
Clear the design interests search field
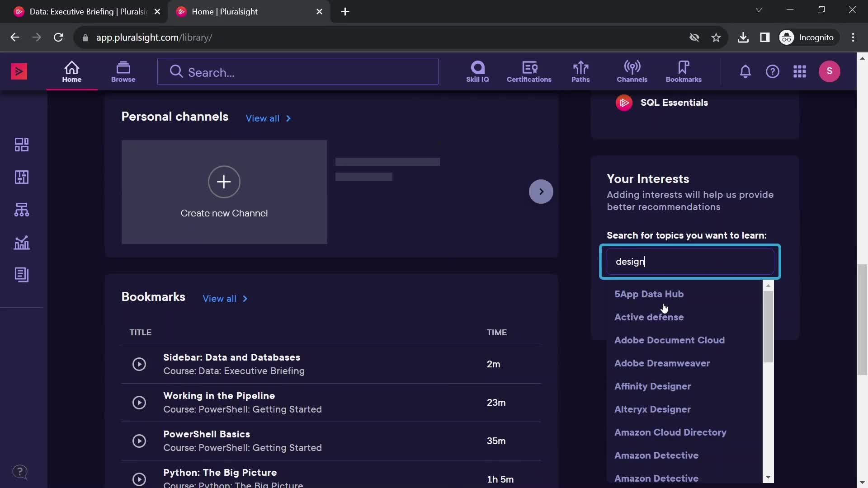(x=690, y=261)
